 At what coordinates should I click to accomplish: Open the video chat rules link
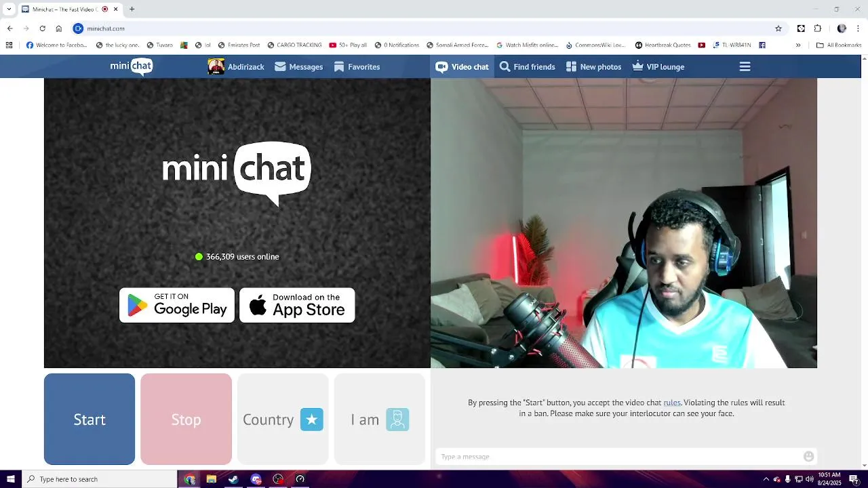click(671, 403)
